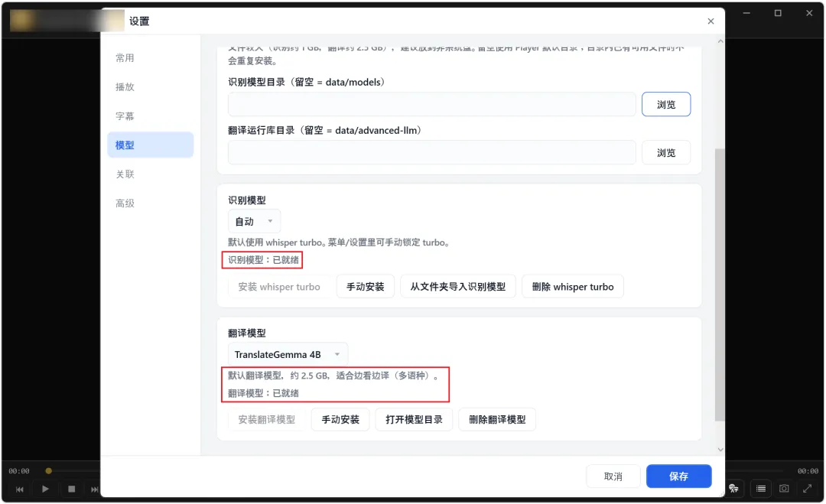Save the settings with 保存

[x=678, y=476]
